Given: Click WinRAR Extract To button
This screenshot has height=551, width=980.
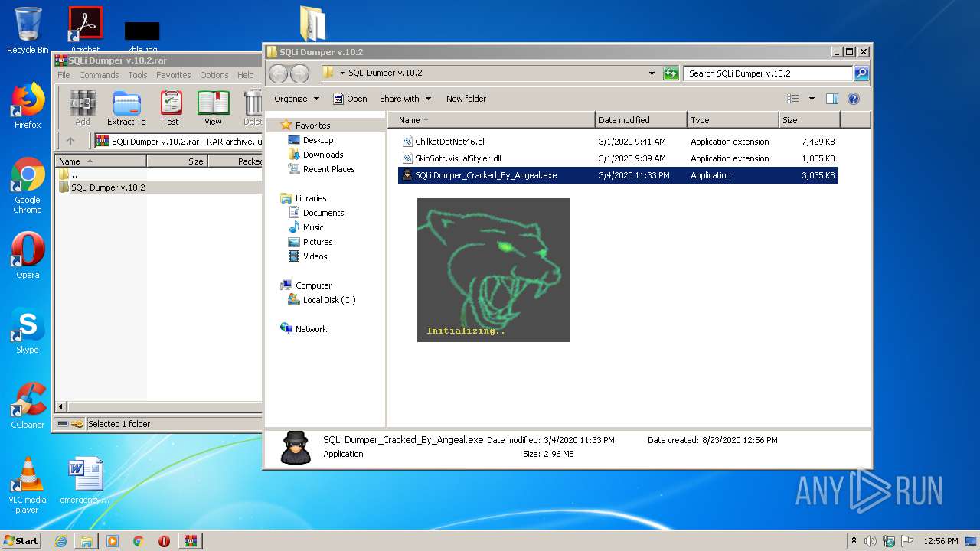Looking at the screenshot, I should click(126, 108).
